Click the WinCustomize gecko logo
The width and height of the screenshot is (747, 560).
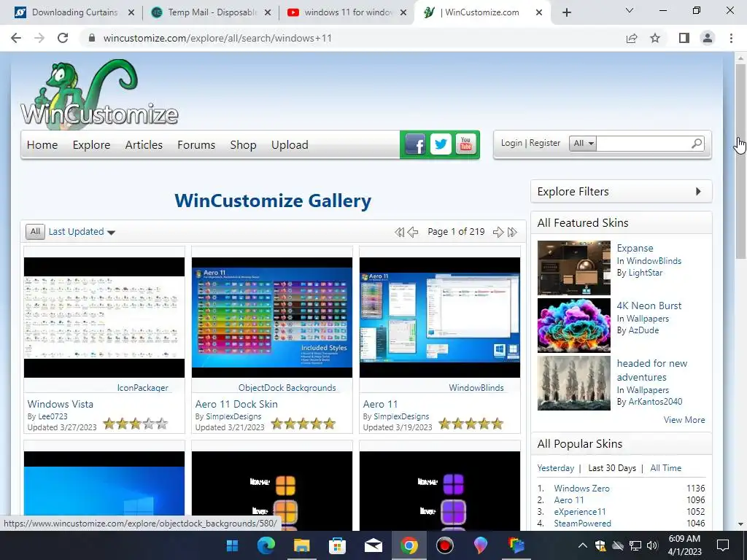tap(99, 94)
